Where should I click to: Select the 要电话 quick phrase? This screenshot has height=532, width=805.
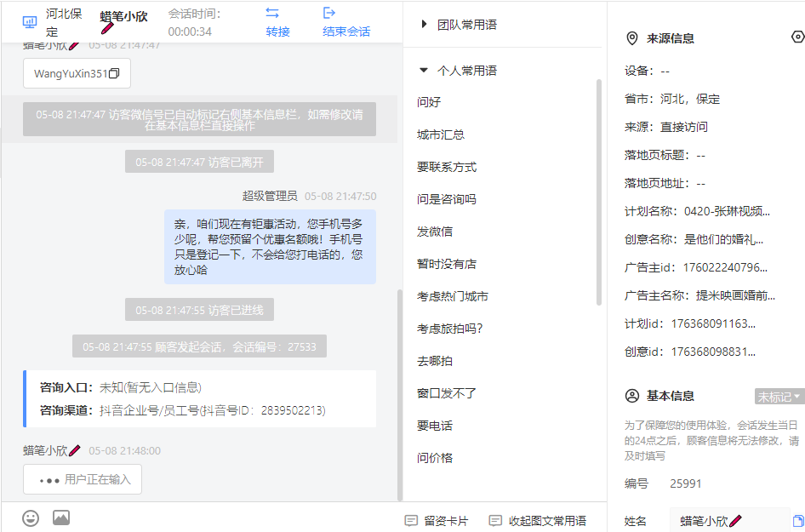tap(435, 426)
